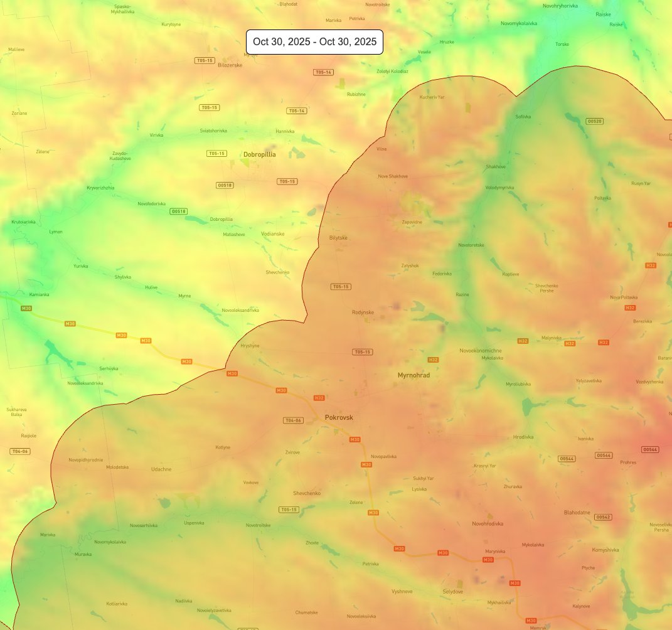Click the Hannivka label
The height and width of the screenshot is (630, 672).
[x=285, y=132]
